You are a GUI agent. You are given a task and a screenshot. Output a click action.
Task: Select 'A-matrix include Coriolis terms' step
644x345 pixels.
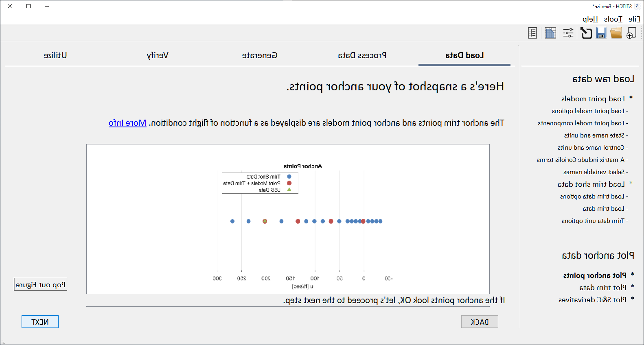click(583, 160)
